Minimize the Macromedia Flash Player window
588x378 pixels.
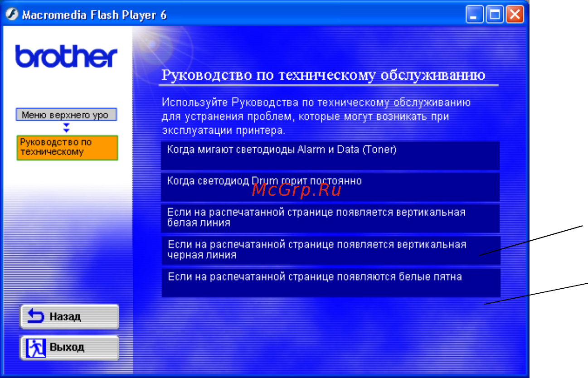[x=474, y=15]
